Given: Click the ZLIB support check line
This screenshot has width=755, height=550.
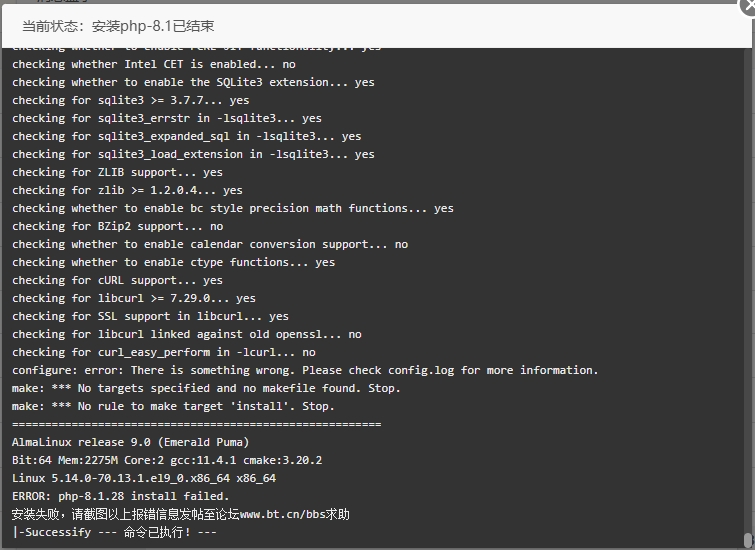Looking at the screenshot, I should pyautogui.click(x=117, y=172).
